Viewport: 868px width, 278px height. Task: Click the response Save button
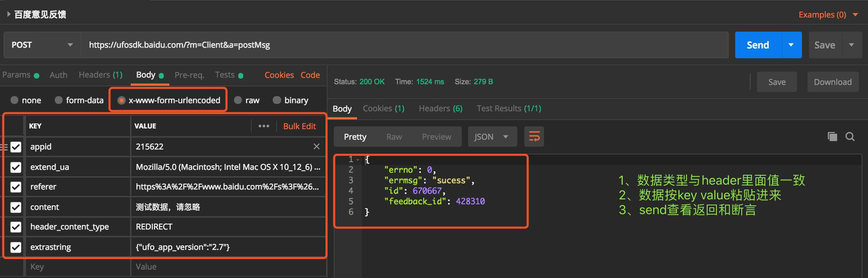(x=777, y=82)
